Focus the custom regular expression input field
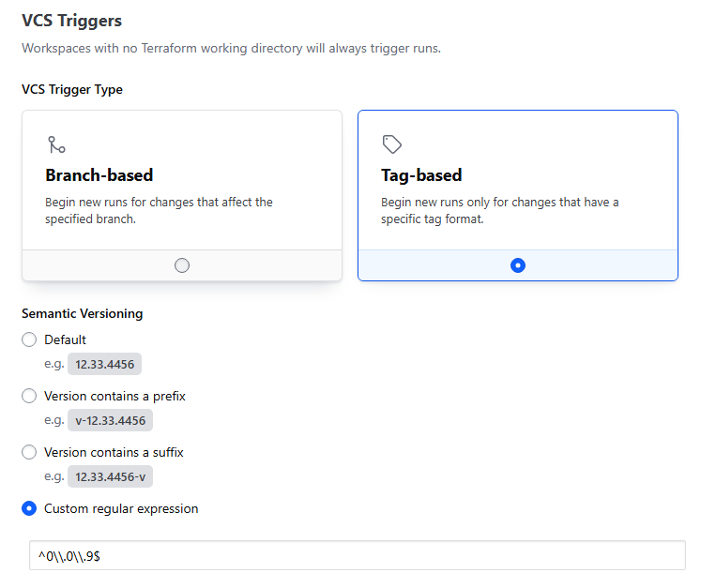 (357, 555)
